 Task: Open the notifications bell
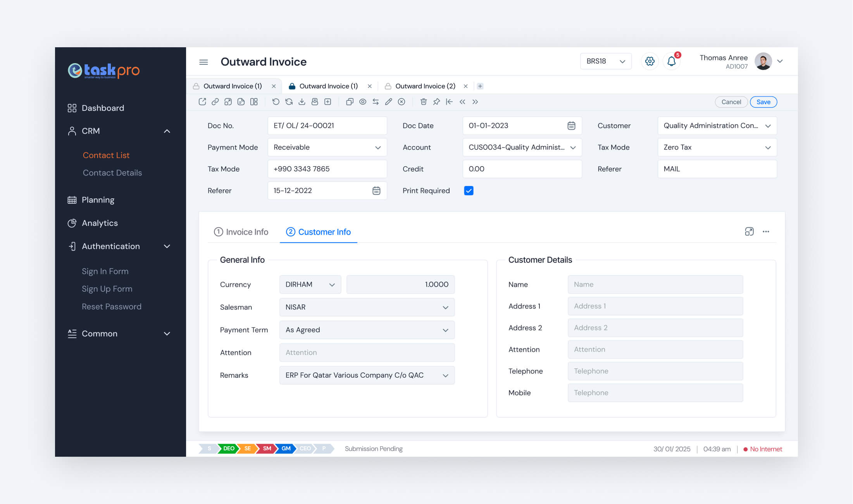pos(672,61)
